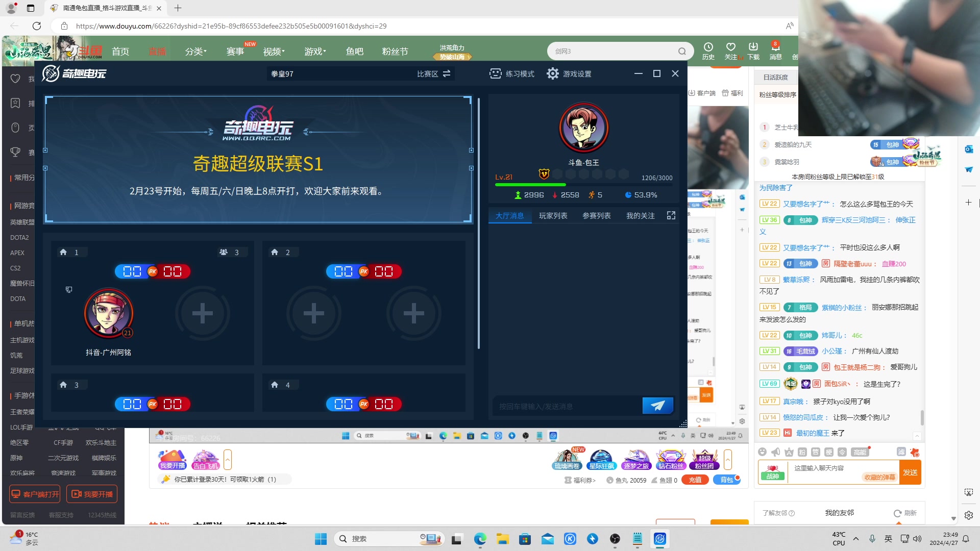Switch to 参赛列表 tab
The height and width of the screenshot is (551, 980).
point(596,216)
